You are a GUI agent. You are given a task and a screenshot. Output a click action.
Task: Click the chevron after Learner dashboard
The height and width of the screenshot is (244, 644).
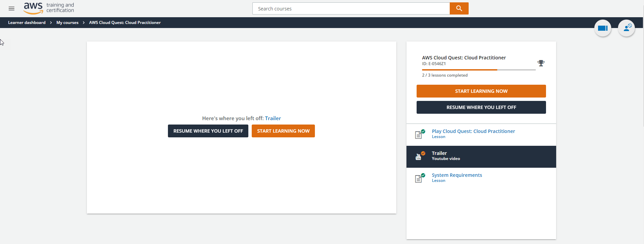pos(51,23)
